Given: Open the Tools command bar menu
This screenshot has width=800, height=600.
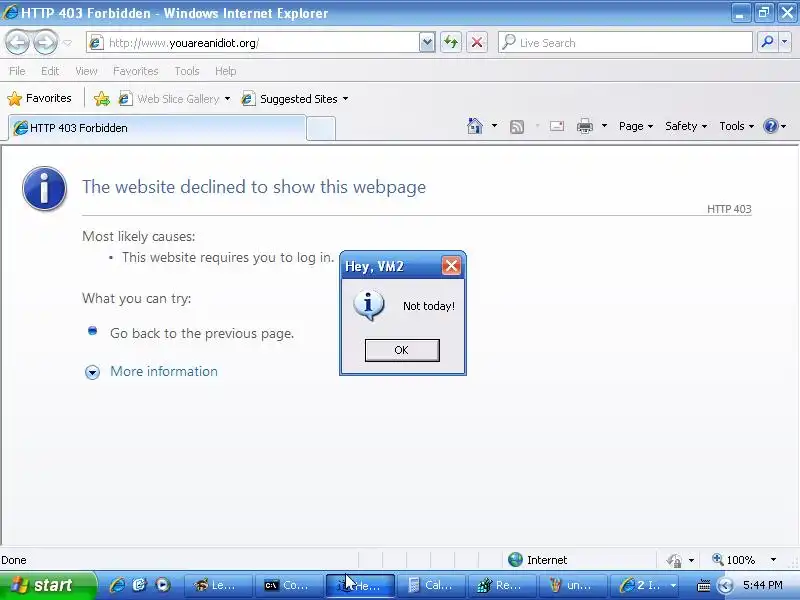Looking at the screenshot, I should pyautogui.click(x=736, y=126).
